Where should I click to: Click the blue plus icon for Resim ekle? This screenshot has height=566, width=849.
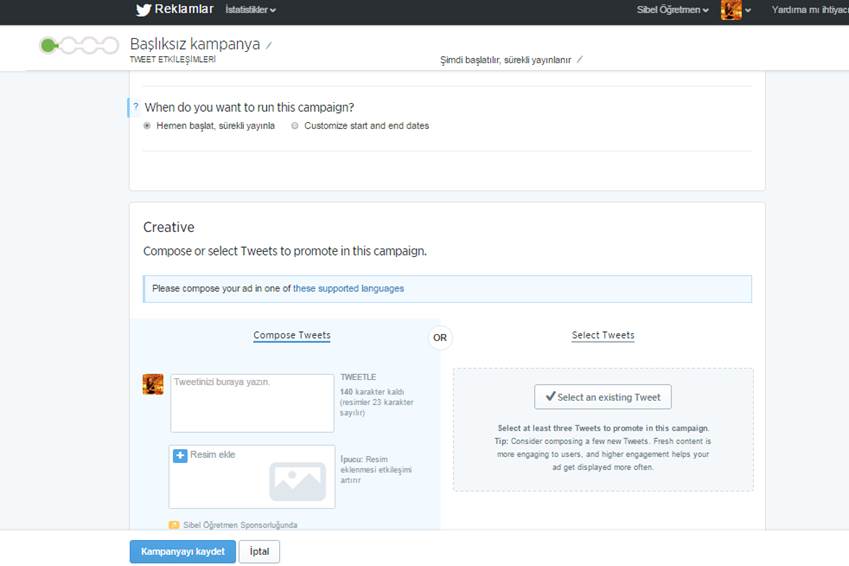(180, 455)
